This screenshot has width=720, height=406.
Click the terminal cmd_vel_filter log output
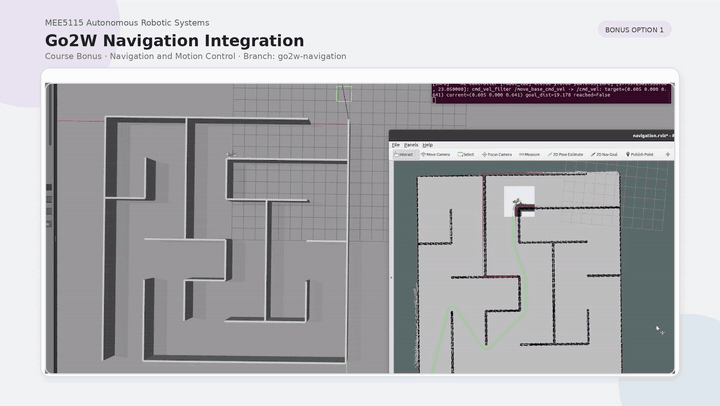[x=552, y=92]
